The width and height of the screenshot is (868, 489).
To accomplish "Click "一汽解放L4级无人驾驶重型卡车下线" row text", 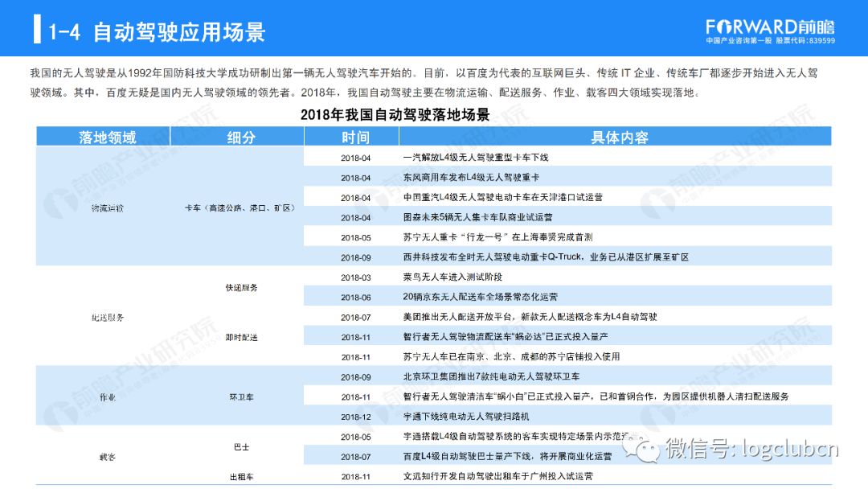I will [x=476, y=158].
